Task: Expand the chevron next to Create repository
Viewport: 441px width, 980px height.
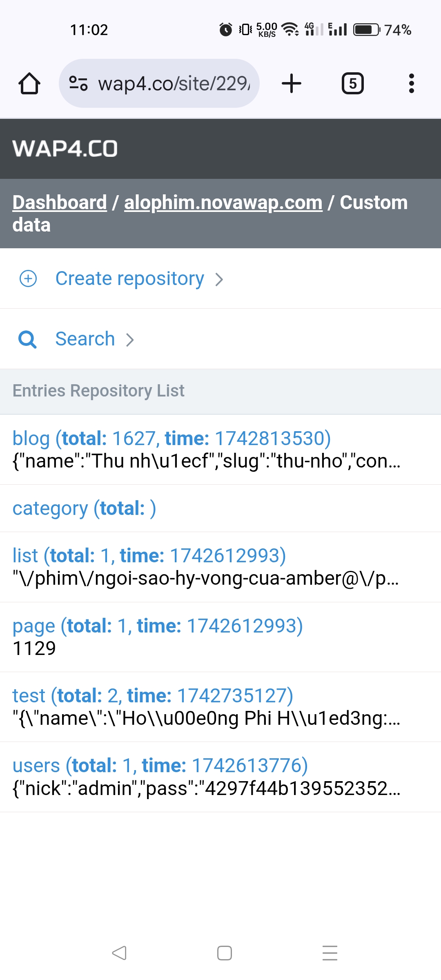Action: pyautogui.click(x=219, y=279)
